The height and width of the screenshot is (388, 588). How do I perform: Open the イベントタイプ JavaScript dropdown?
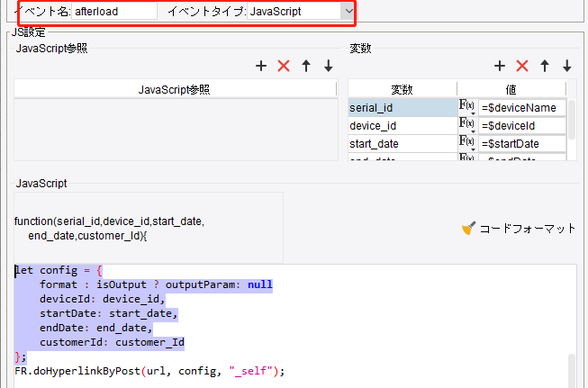348,11
